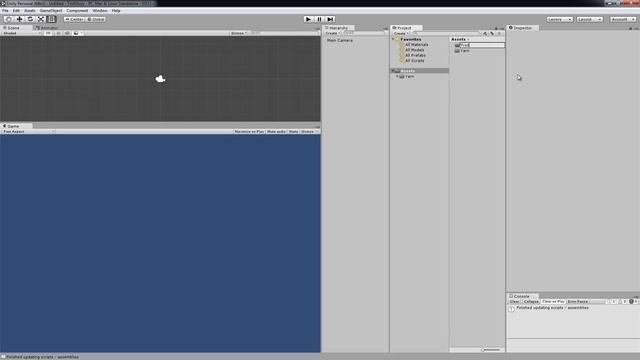
Task: Open the Component menu
Action: (x=77, y=11)
